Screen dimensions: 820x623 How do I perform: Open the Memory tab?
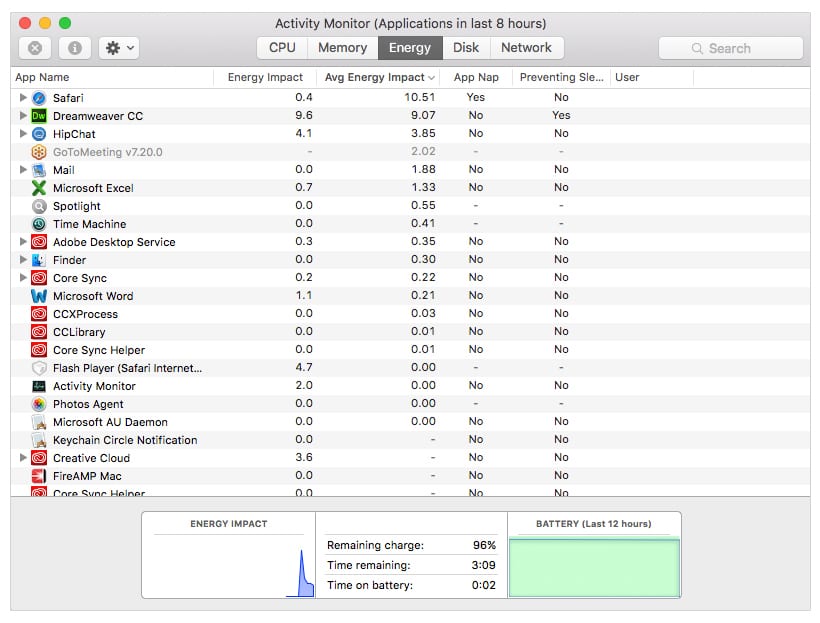[x=342, y=48]
